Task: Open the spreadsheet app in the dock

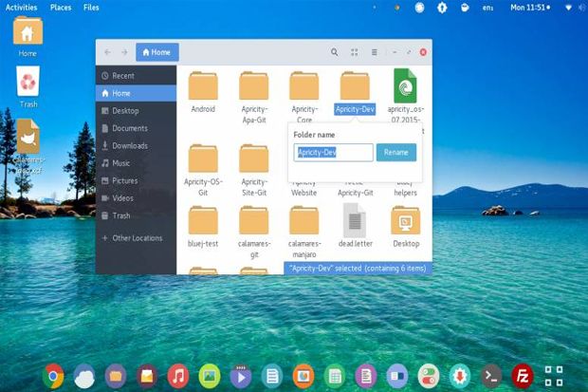Action: click(x=335, y=376)
